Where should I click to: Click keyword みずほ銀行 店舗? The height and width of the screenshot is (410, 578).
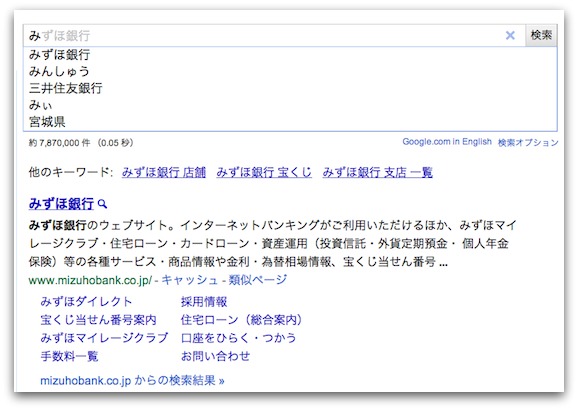coord(164,172)
